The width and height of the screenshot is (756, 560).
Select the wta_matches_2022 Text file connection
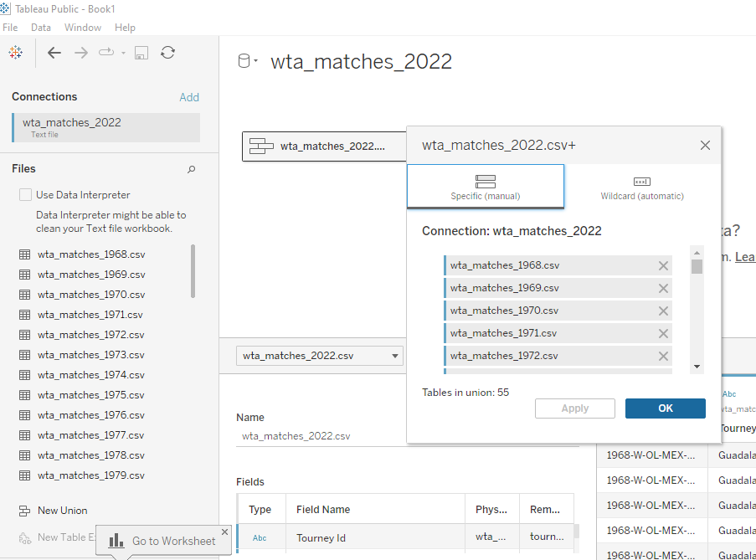coord(106,128)
